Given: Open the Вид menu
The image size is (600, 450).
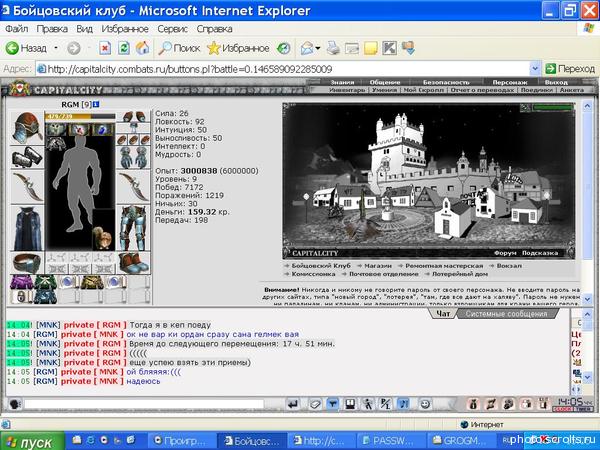Looking at the screenshot, I should pyautogui.click(x=84, y=29).
